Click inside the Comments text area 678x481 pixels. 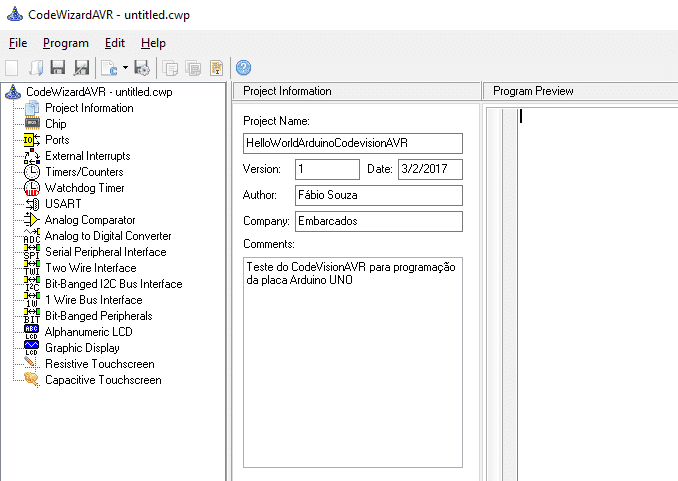pos(353,362)
